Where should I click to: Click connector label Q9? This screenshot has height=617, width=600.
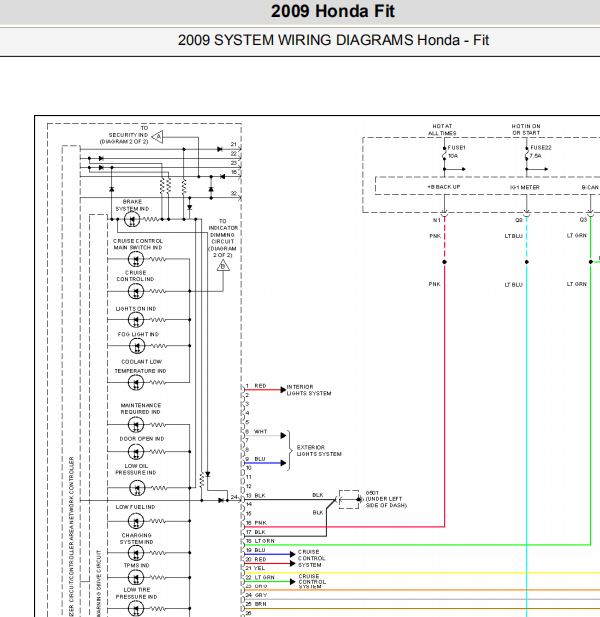pyautogui.click(x=519, y=220)
